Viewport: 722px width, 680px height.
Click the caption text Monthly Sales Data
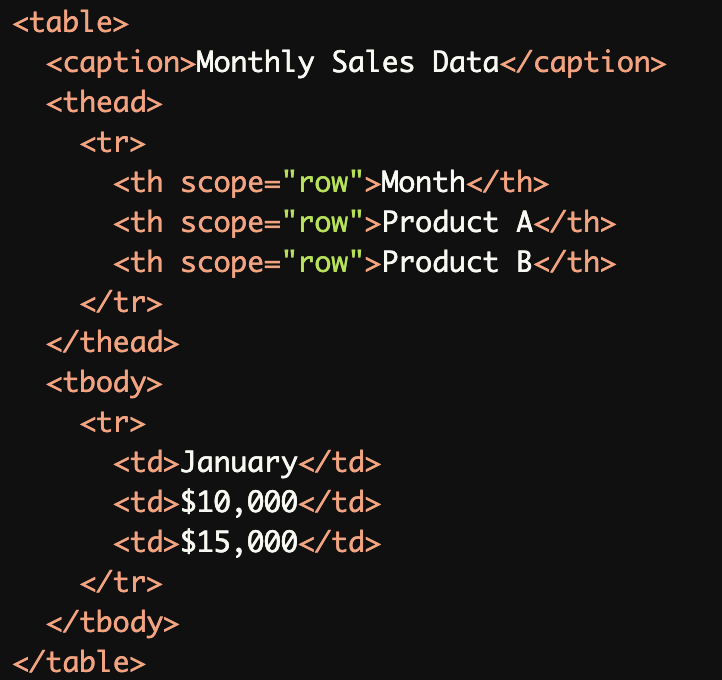tap(347, 63)
